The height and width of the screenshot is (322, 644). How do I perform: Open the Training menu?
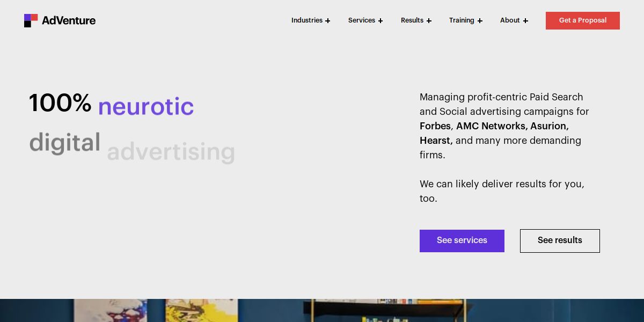pyautogui.click(x=462, y=20)
